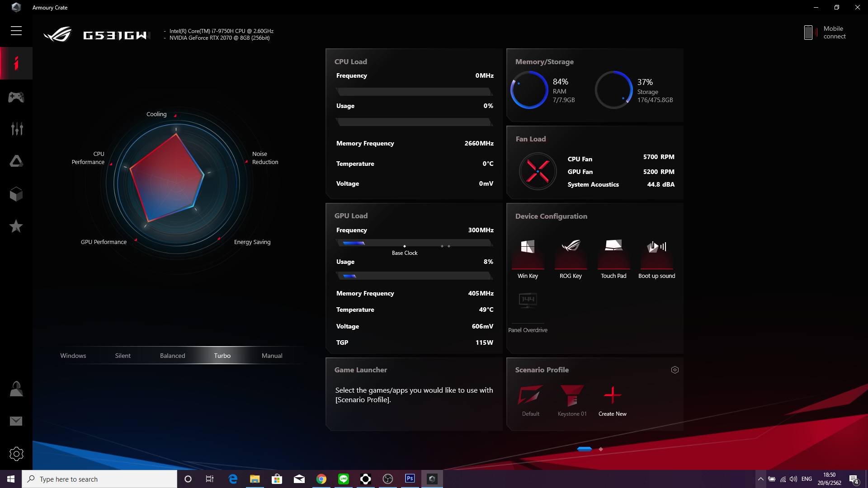Toggle the Touch Pad device setting

pyautogui.click(x=613, y=259)
